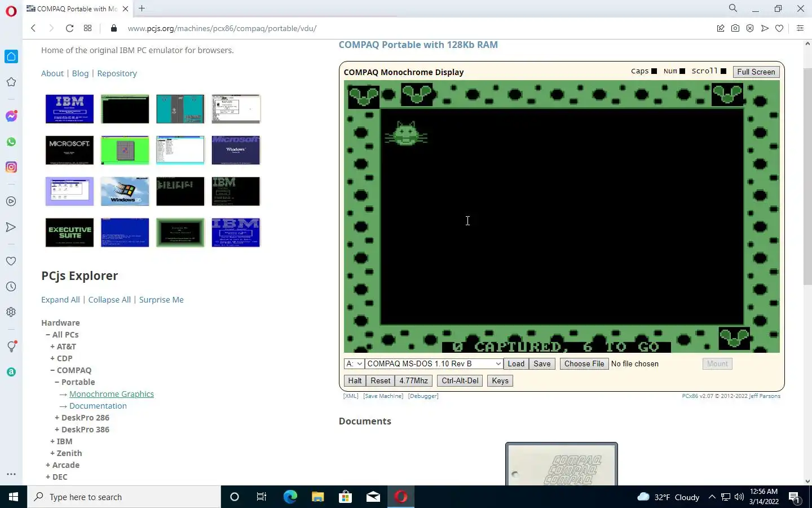Click the Blog link
Image resolution: width=812 pixels, height=508 pixels.
tap(80, 73)
